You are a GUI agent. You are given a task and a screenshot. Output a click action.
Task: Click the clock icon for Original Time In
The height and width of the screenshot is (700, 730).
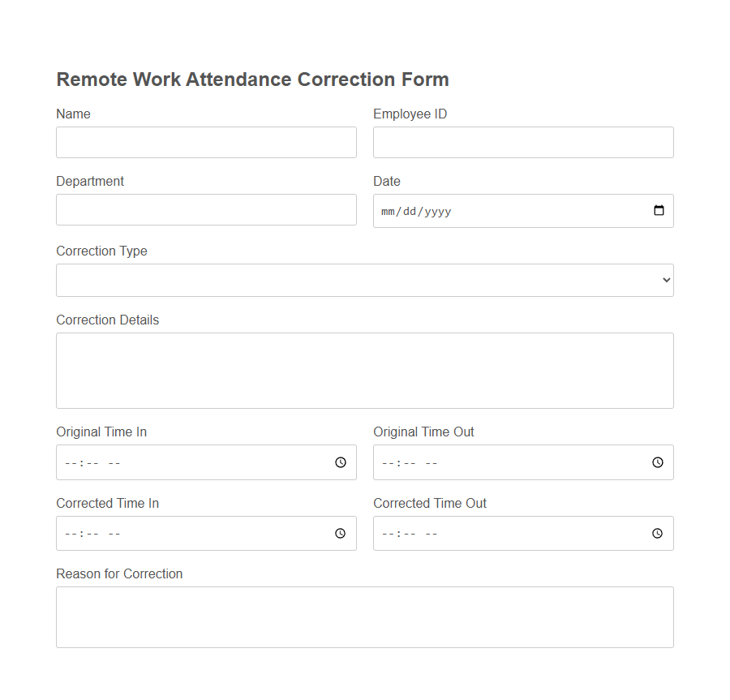pos(340,462)
